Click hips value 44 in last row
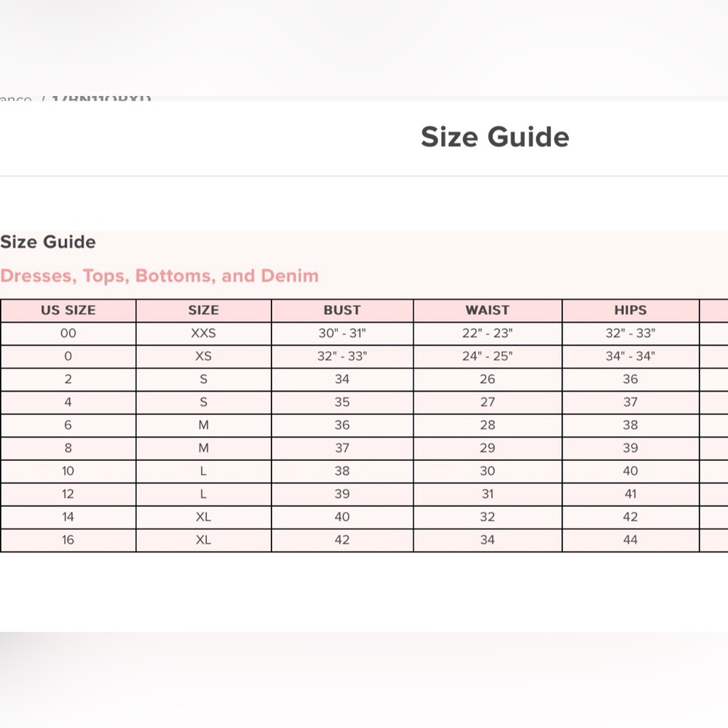Screen dimensions: 728x728 [630, 539]
